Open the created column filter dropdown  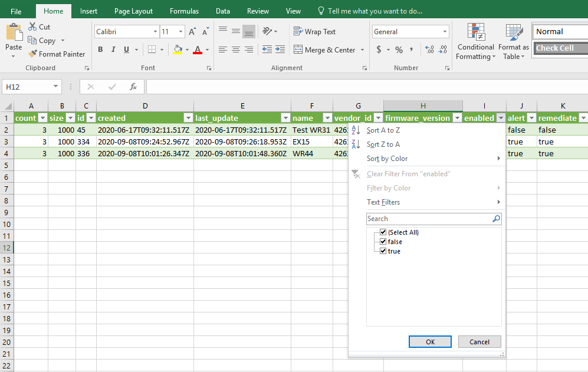[188, 118]
